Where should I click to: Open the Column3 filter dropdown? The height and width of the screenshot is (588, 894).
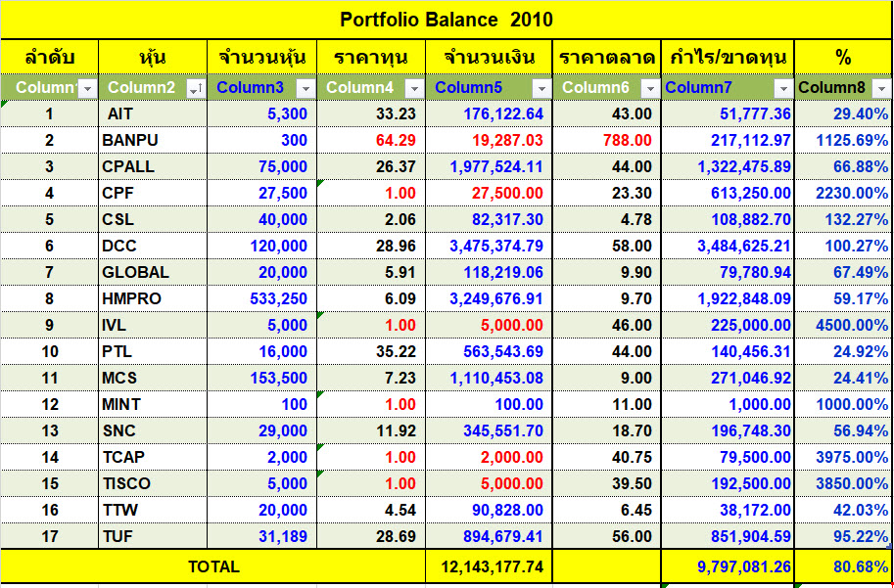pyautogui.click(x=306, y=88)
